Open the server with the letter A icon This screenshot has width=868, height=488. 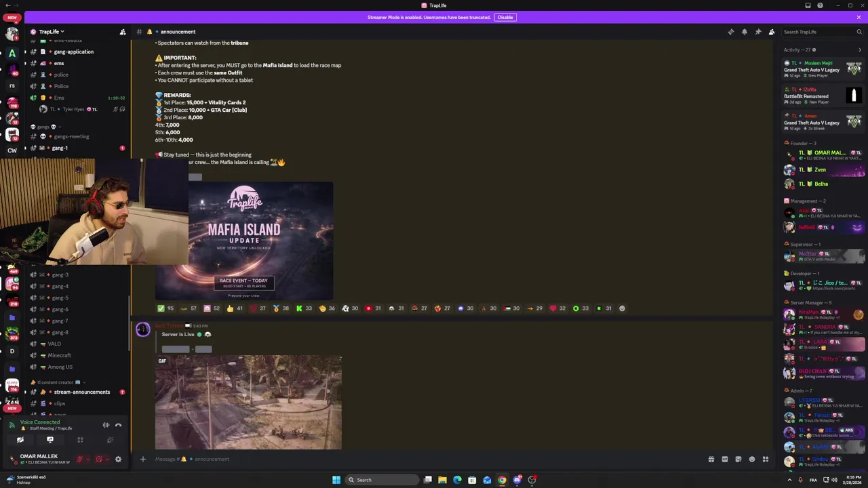[x=12, y=54]
